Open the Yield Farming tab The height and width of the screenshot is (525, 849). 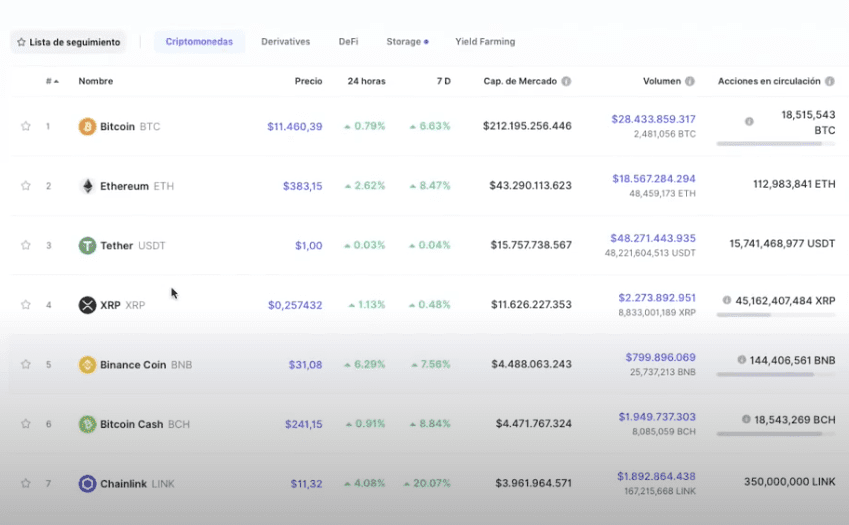click(485, 42)
